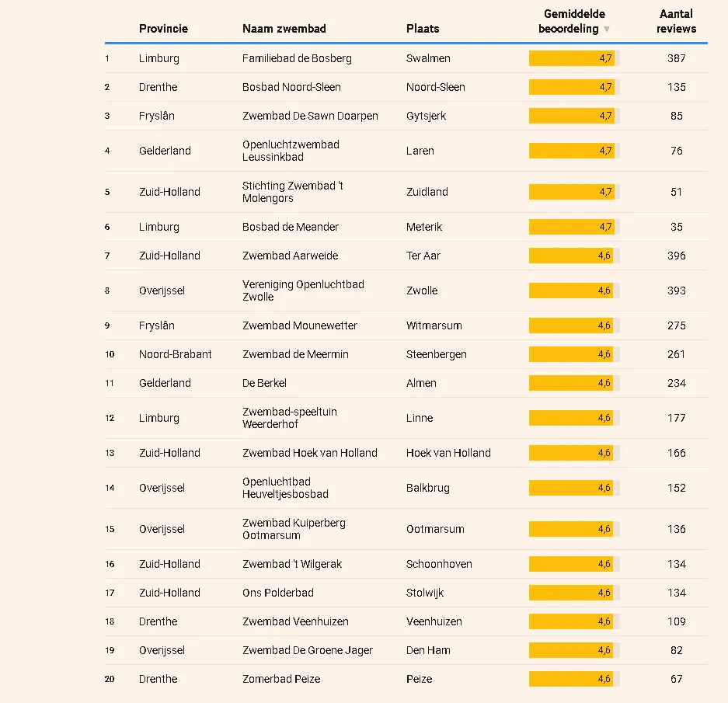The image size is (728, 703).
Task: Click the 4,6 rating bar for Zwolle
Action: [x=574, y=291]
